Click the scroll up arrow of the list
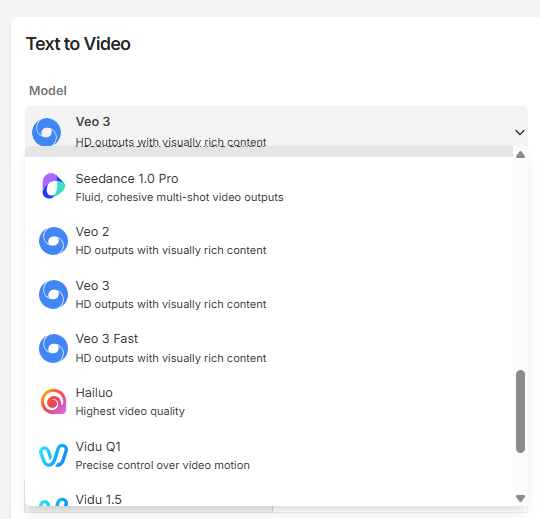Image resolution: width=540 pixels, height=519 pixels. click(x=520, y=155)
